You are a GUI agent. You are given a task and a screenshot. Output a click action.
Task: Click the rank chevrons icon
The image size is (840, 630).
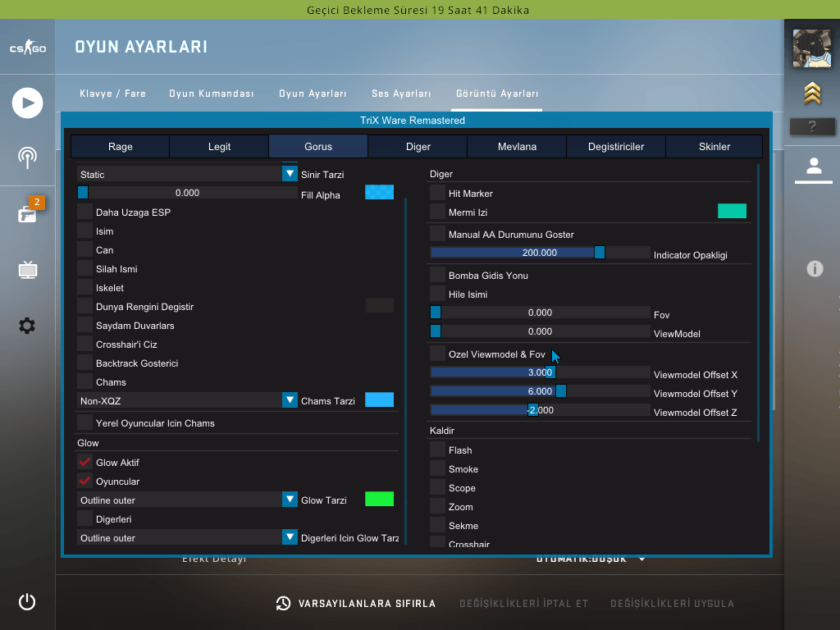click(812, 94)
